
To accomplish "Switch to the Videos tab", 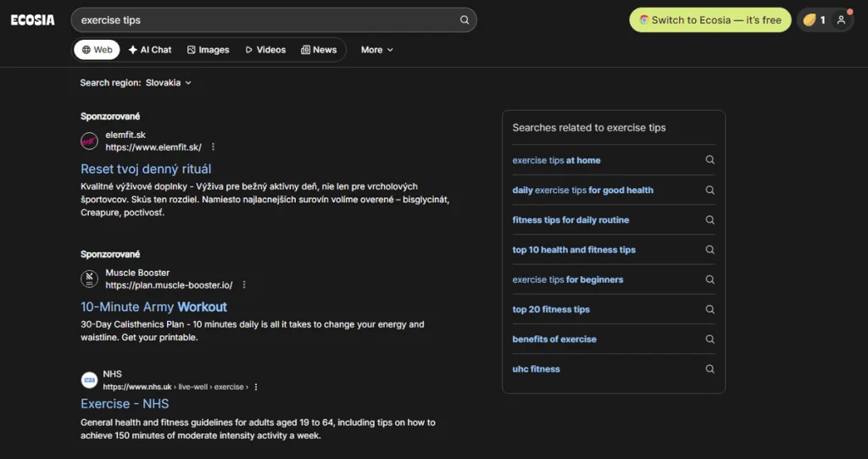I will 265,50.
